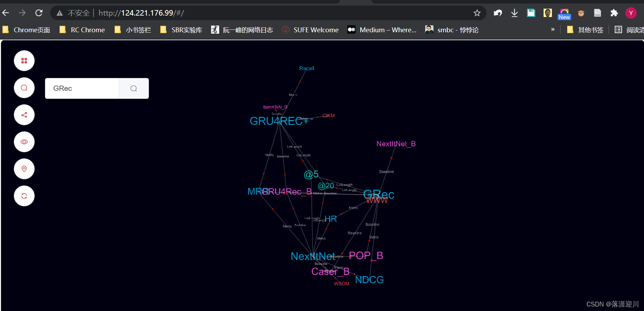Click the document page extension icon
The width and height of the screenshot is (644, 311).
[598, 13]
